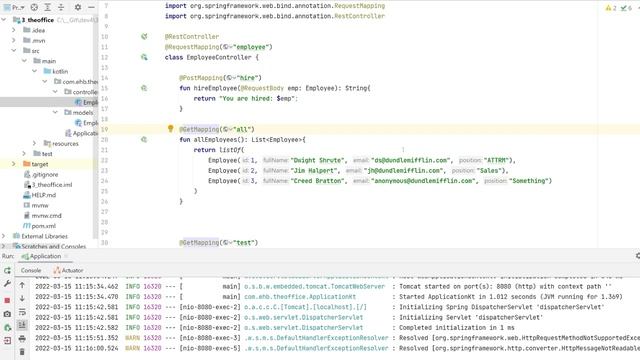This screenshot has height=360, width=640.
Task: Collapse the controllers package
Action: click(55, 92)
